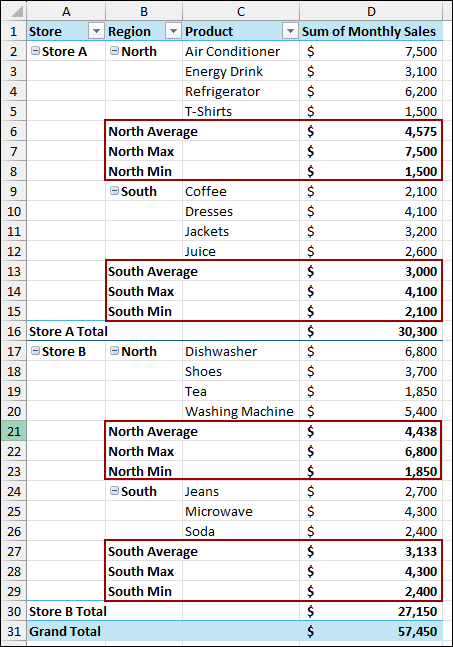Click North Min in row 8
This screenshot has width=453, height=647.
(140, 171)
